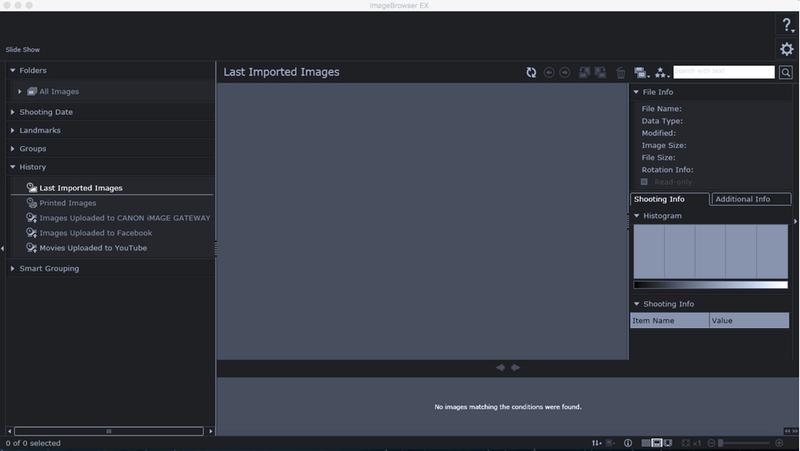Switch to thumbnail grid view mode
This screenshot has height=451, width=800.
(645, 443)
